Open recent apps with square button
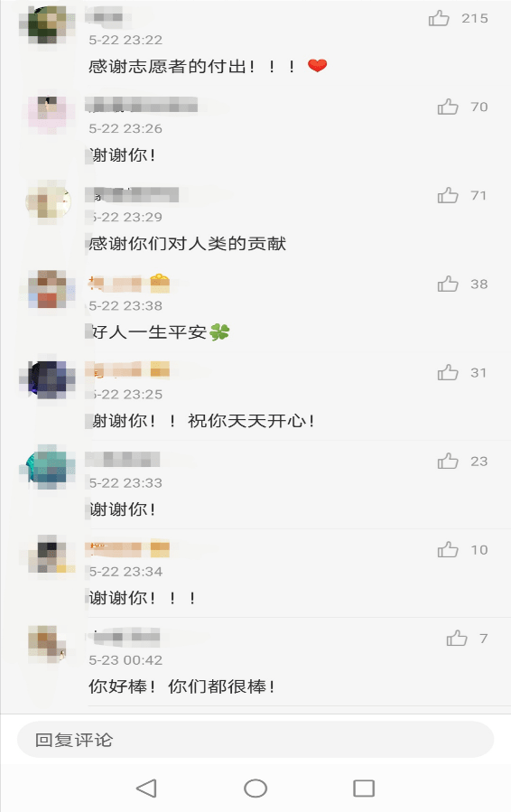Screen dimensions: 511x812 364,789
